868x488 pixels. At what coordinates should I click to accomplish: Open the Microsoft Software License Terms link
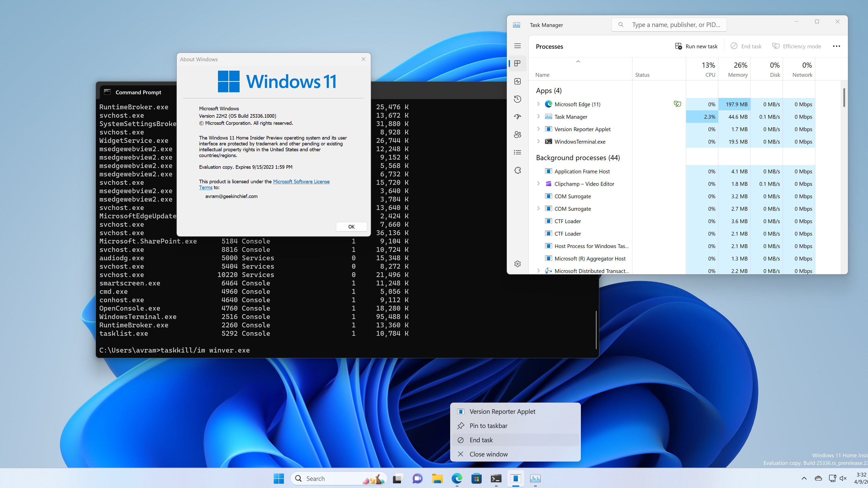click(x=301, y=181)
